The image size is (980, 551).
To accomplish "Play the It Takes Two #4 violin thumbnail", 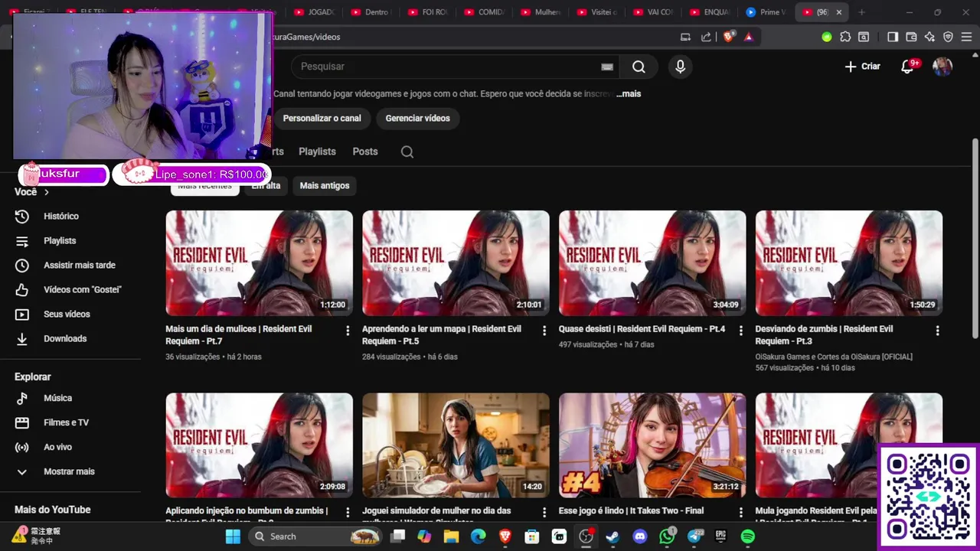I will (652, 445).
